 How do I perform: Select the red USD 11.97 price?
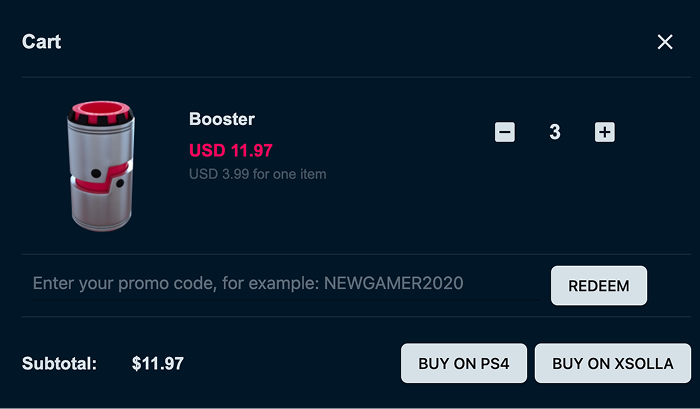[231, 151]
